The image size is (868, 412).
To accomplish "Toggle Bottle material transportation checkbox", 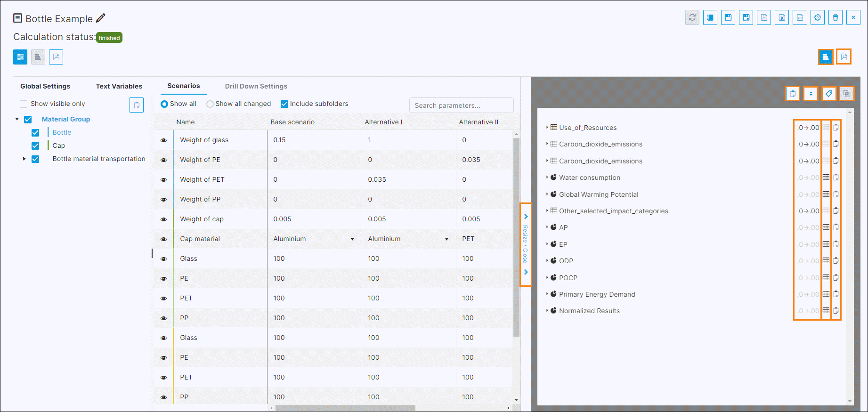I will coord(35,159).
